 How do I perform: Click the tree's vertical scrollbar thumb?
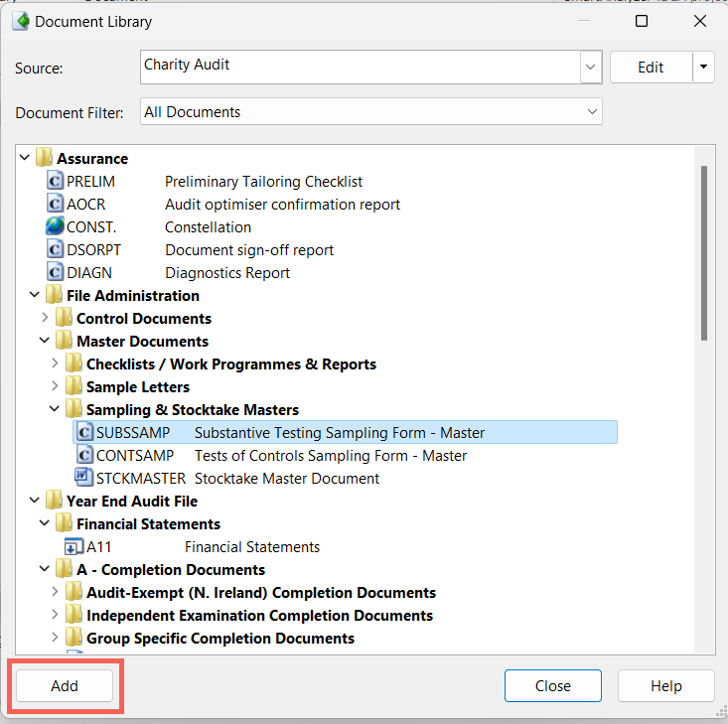(704, 253)
